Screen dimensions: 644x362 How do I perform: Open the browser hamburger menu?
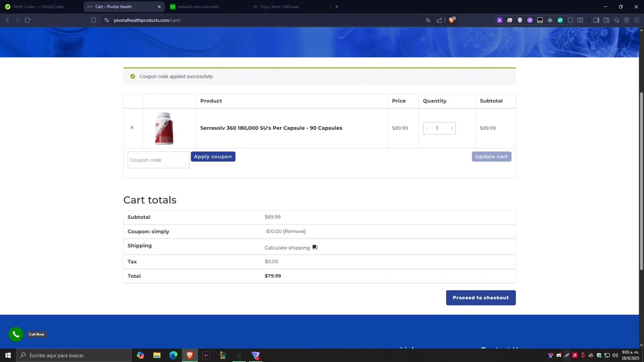637,20
